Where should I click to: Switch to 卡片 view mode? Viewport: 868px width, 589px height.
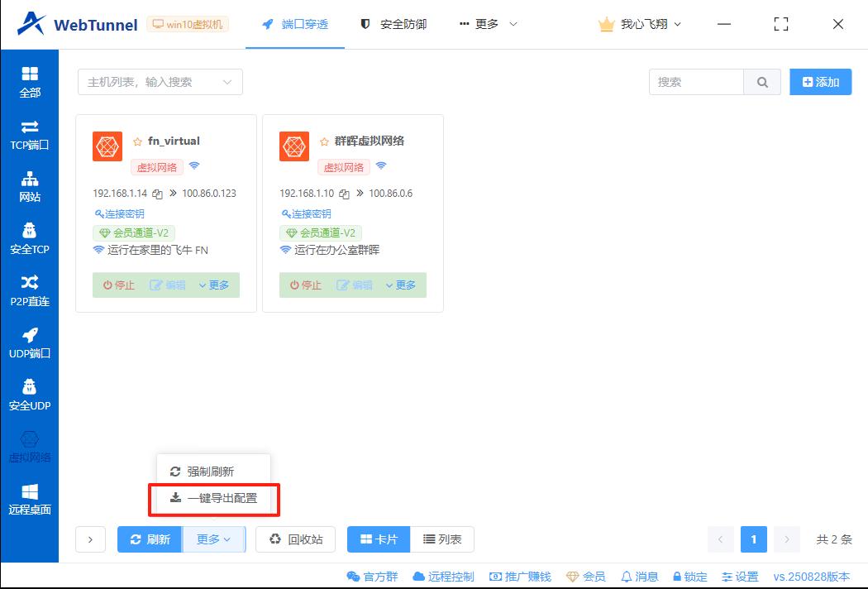[x=378, y=539]
